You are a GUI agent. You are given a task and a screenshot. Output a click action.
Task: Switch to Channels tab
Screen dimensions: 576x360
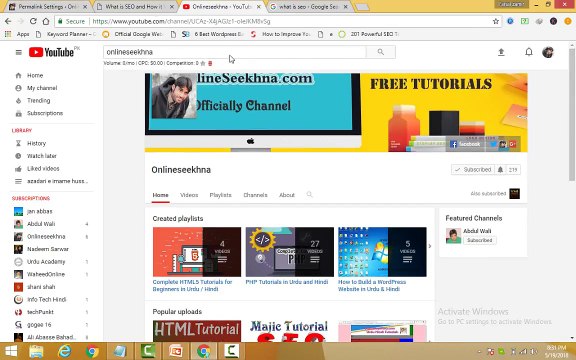pos(255,195)
